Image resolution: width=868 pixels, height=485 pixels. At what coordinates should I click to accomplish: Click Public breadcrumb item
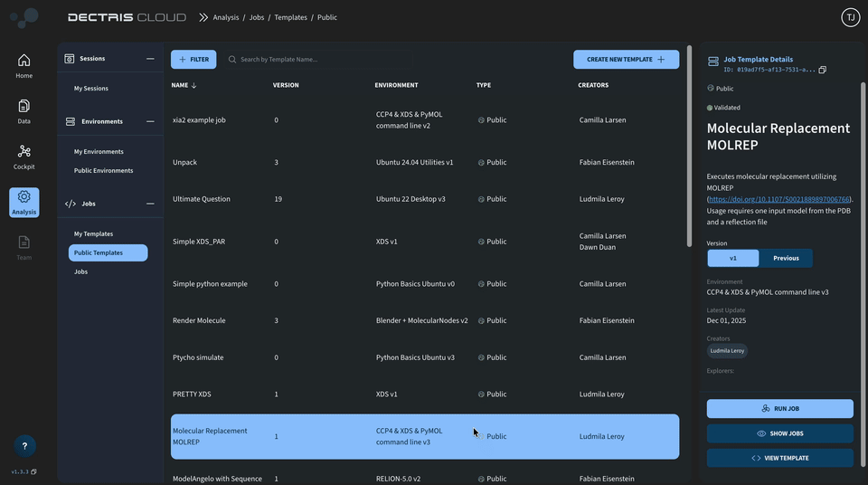coord(327,17)
